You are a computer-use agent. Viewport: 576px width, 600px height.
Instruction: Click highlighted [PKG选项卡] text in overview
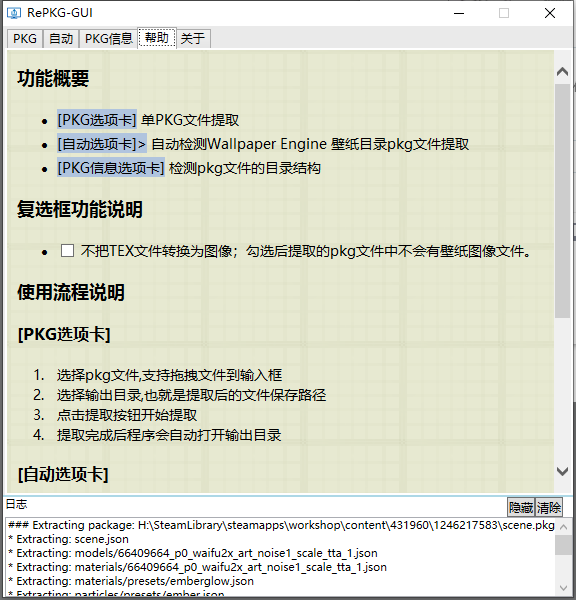coord(97,120)
